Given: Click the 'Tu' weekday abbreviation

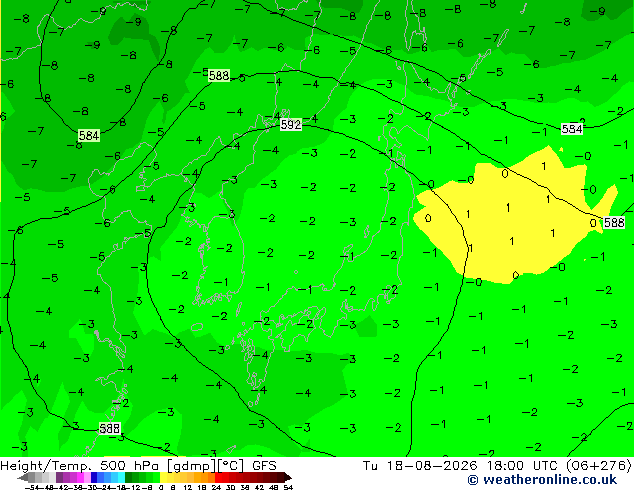Looking at the screenshot, I should pyautogui.click(x=370, y=465).
